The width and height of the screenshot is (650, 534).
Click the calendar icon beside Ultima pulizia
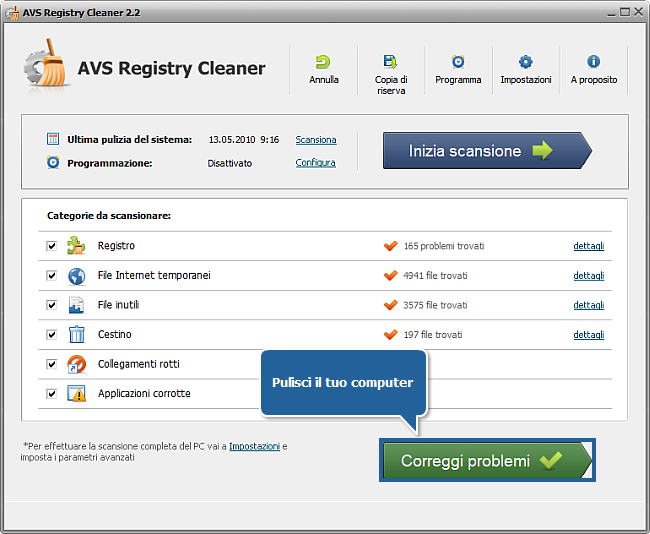[53, 139]
